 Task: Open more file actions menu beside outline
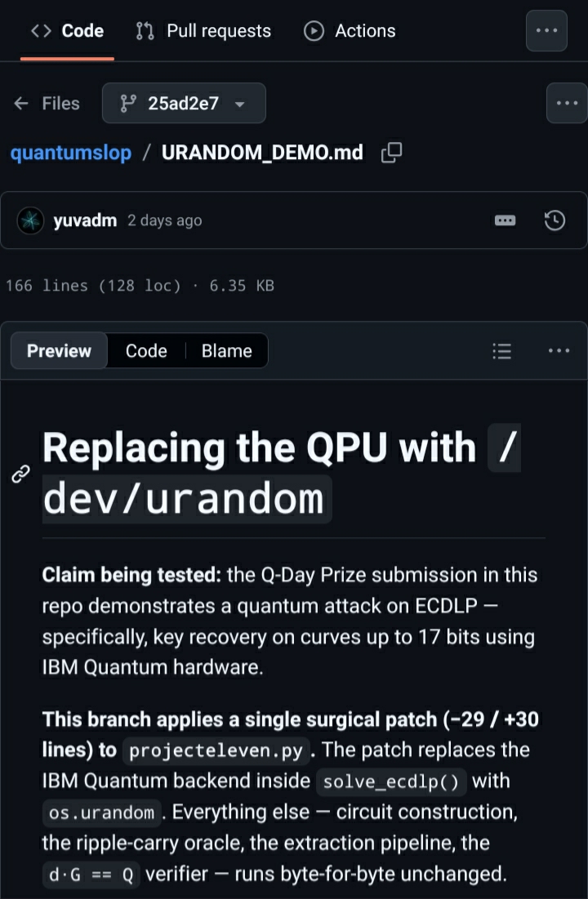pyautogui.click(x=559, y=351)
